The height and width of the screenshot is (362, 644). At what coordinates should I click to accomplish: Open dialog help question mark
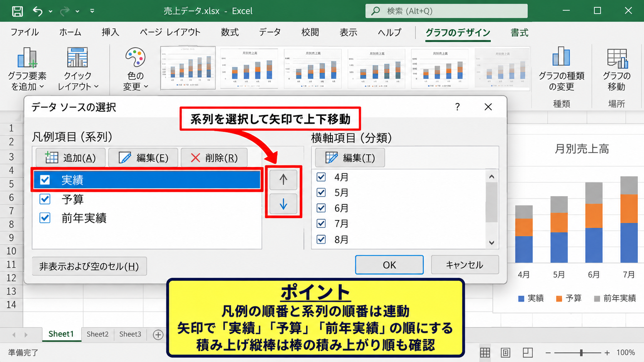point(457,107)
